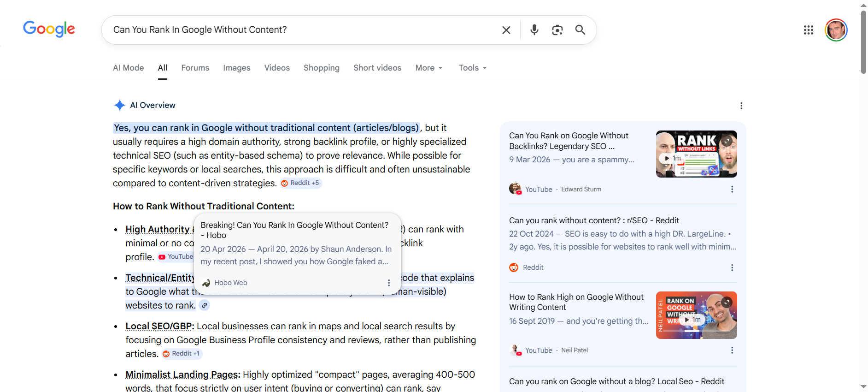Clear the search box text

(506, 30)
